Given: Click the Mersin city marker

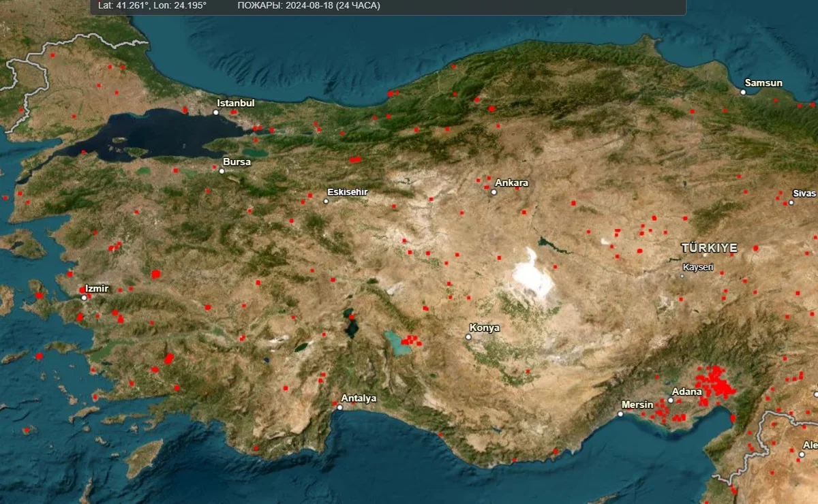Looking at the screenshot, I should [x=621, y=413].
